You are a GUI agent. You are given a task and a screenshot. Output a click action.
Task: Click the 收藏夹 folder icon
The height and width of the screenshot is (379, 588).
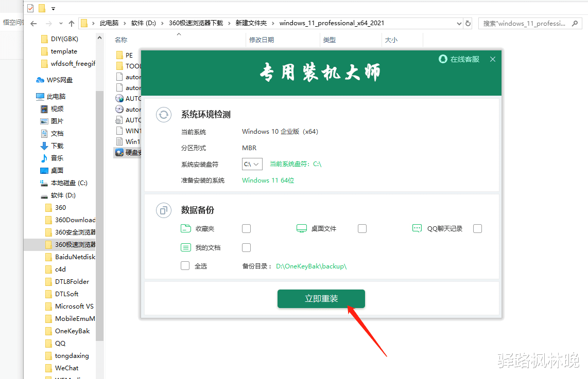pyautogui.click(x=186, y=228)
